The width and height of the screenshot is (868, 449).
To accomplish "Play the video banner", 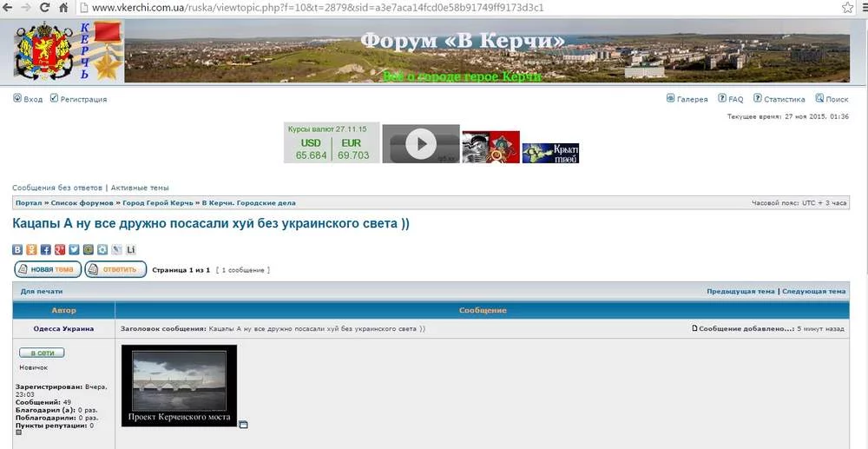I will (x=421, y=144).
